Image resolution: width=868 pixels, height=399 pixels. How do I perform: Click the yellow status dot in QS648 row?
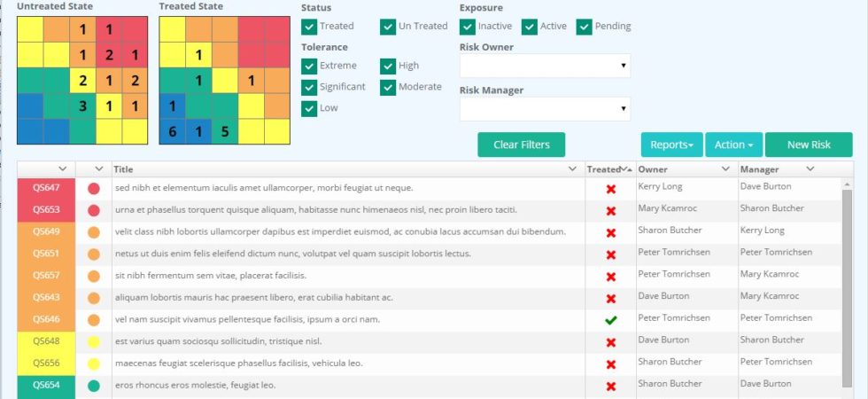(94, 341)
